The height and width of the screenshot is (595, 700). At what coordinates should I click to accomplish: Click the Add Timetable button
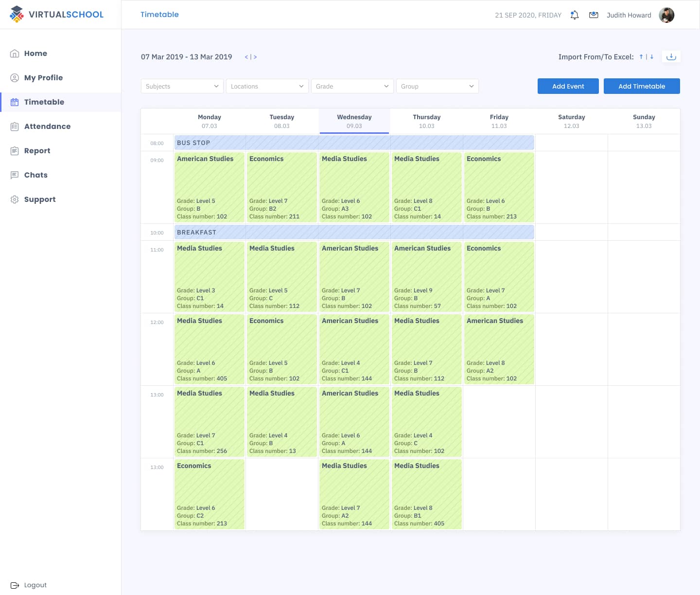(x=642, y=86)
